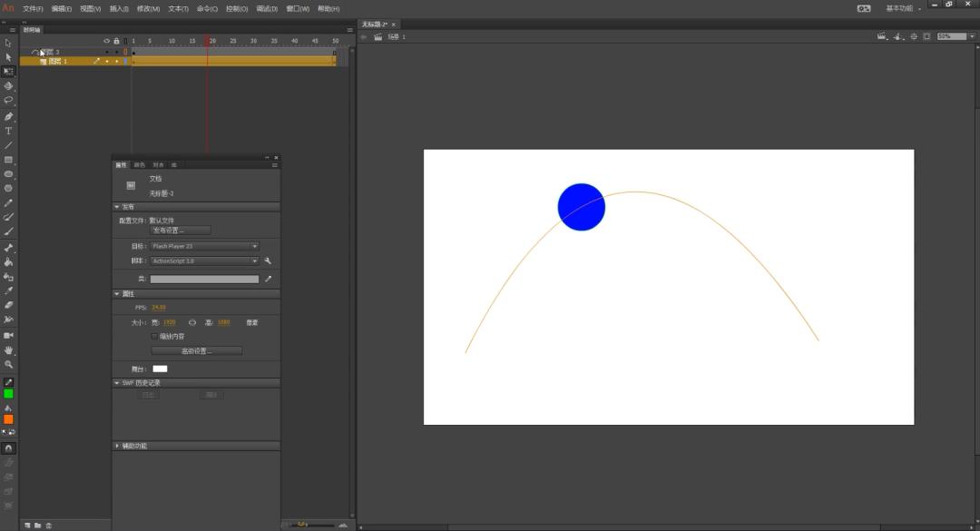Pick the Line tool in toolbar
The height and width of the screenshot is (531, 980).
click(9, 145)
